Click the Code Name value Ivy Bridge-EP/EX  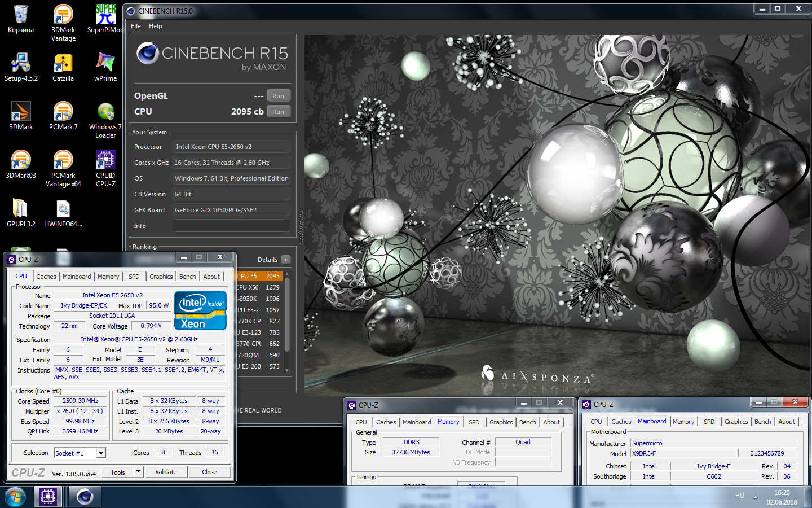pos(84,305)
